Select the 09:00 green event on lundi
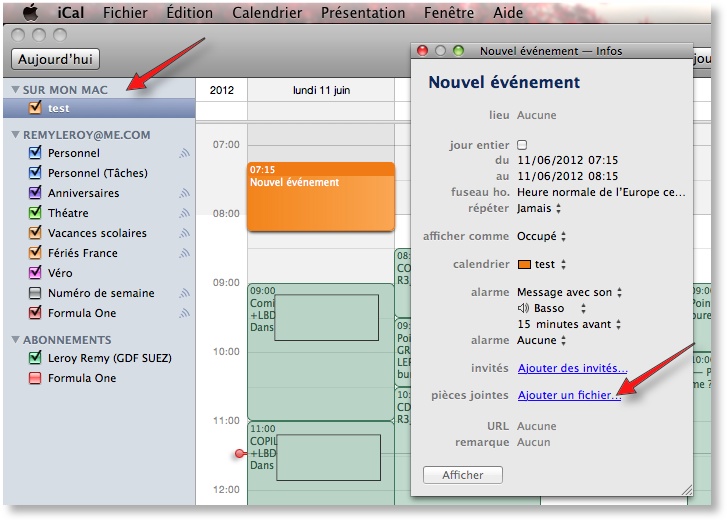 point(320,352)
